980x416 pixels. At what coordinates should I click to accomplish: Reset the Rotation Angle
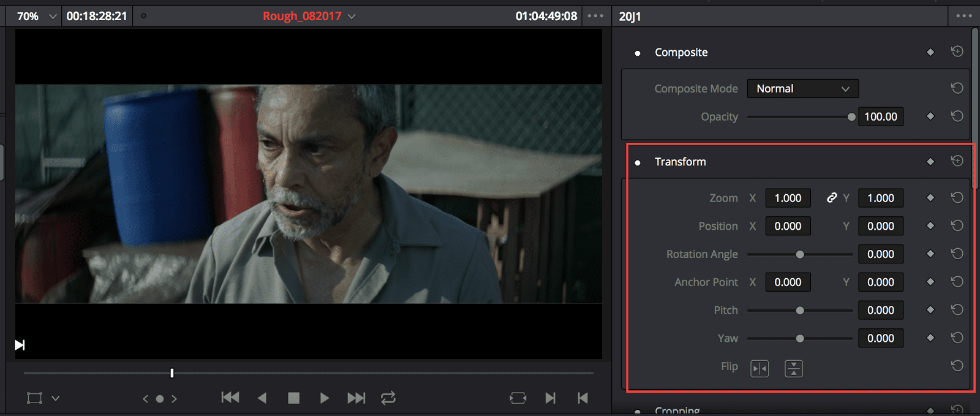point(957,253)
